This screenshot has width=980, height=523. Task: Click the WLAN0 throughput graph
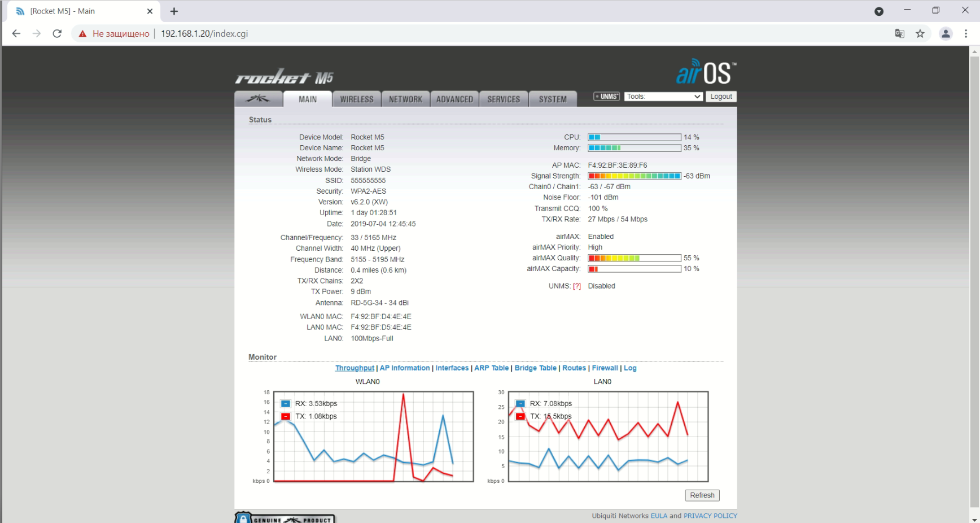[373, 437]
